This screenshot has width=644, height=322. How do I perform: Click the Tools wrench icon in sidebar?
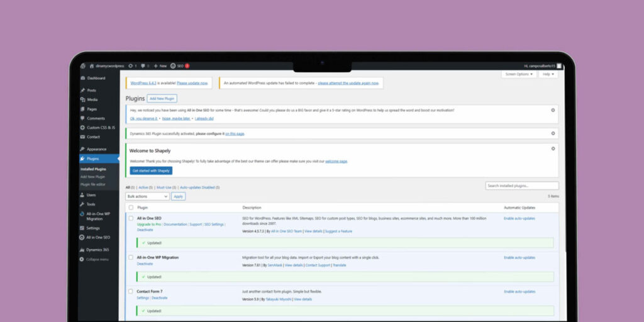coord(82,204)
